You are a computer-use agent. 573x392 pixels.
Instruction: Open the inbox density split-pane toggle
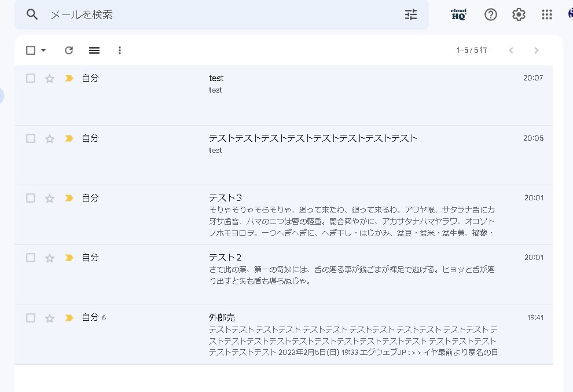tap(94, 50)
